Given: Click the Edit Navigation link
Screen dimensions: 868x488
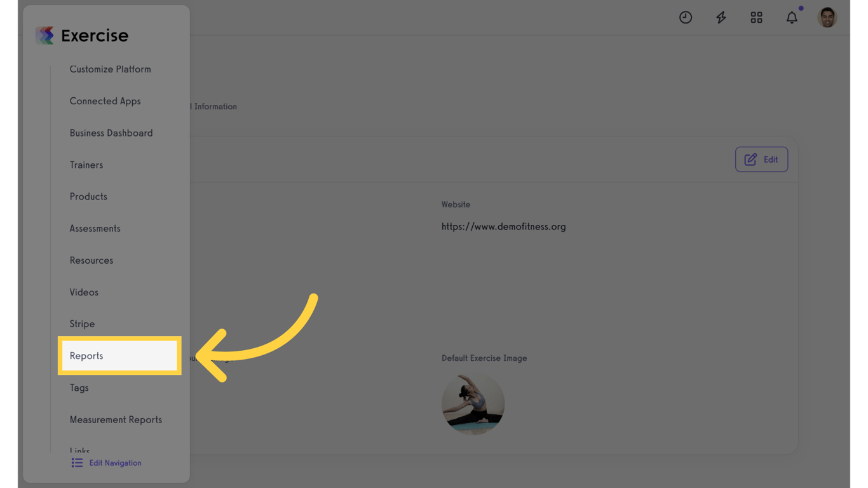Looking at the screenshot, I should click(x=115, y=463).
